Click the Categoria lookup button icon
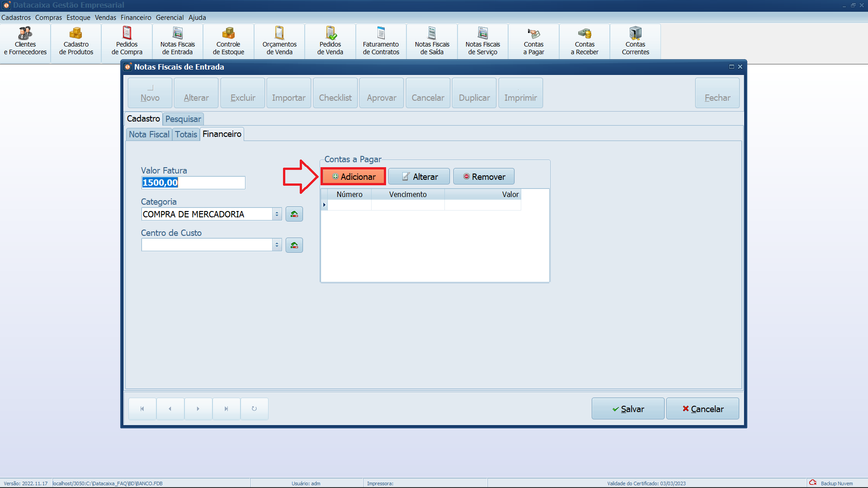The height and width of the screenshot is (488, 868). 294,214
